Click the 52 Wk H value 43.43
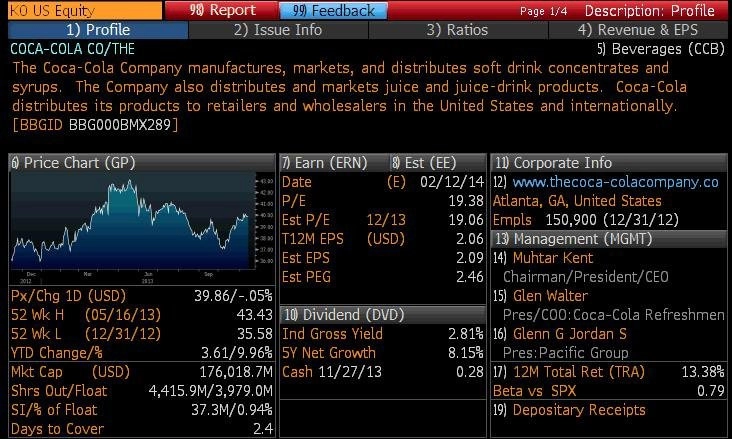Screen dimensions: 732x439 (254, 315)
